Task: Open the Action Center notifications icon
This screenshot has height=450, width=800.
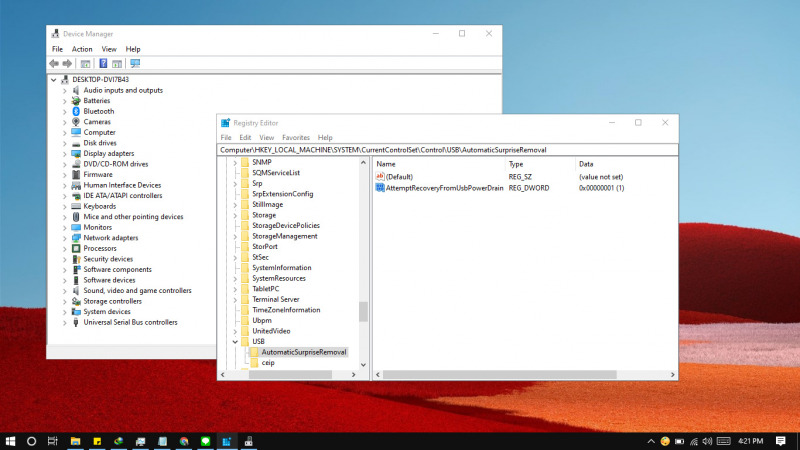Action: pyautogui.click(x=781, y=441)
